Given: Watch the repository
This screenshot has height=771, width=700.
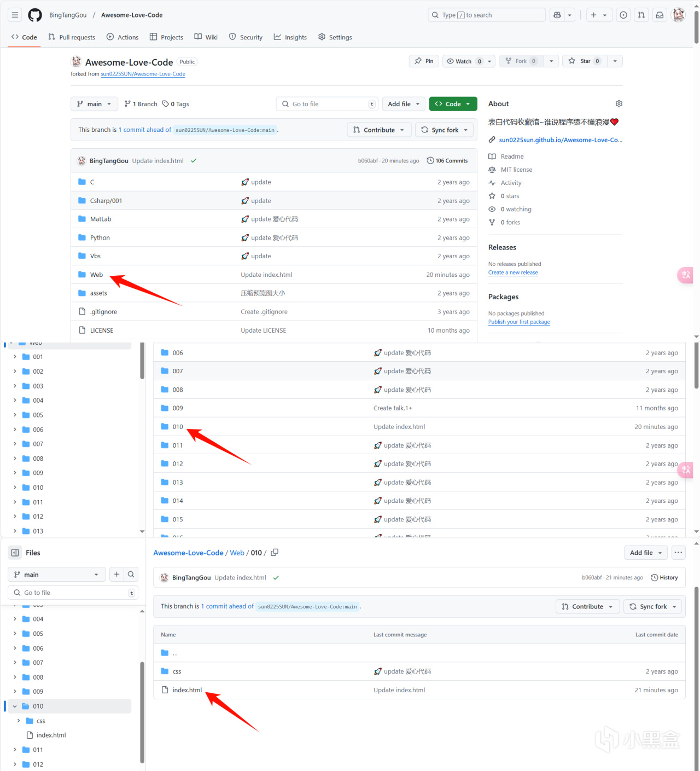Looking at the screenshot, I should click(463, 61).
